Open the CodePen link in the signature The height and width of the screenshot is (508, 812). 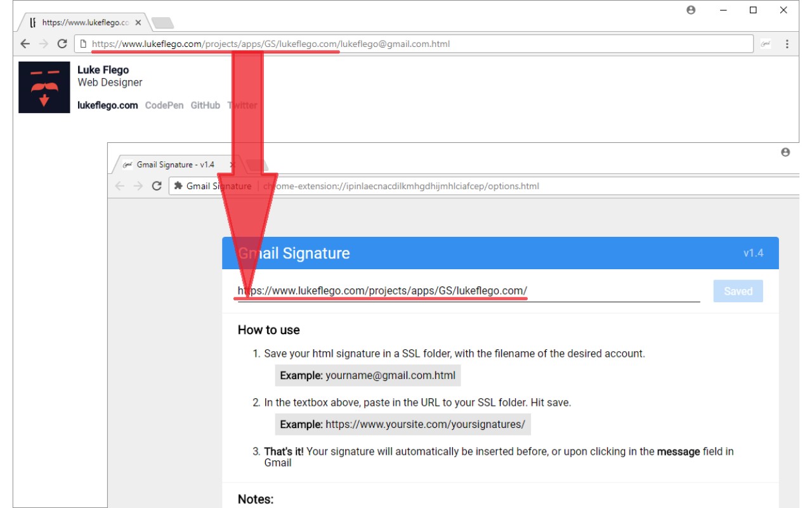point(165,105)
